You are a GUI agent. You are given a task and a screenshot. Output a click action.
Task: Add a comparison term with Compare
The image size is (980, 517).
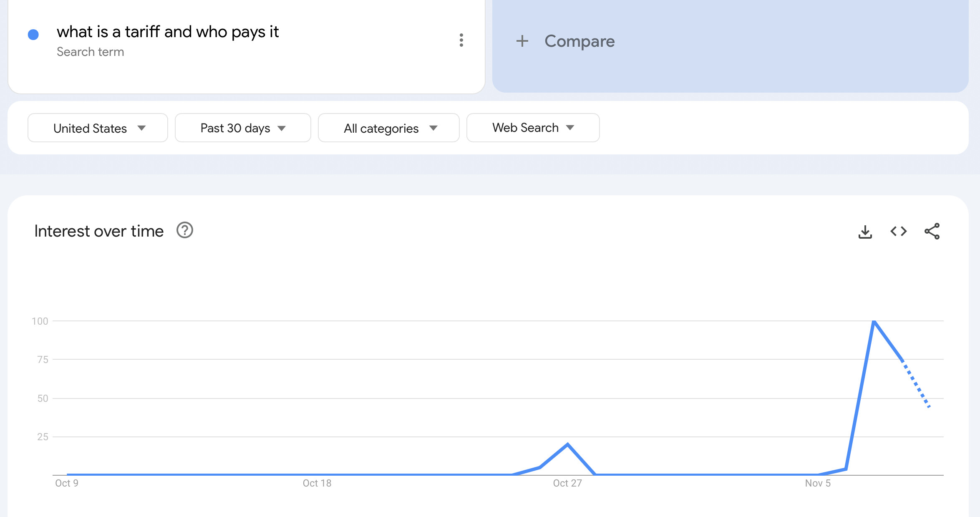coord(730,46)
